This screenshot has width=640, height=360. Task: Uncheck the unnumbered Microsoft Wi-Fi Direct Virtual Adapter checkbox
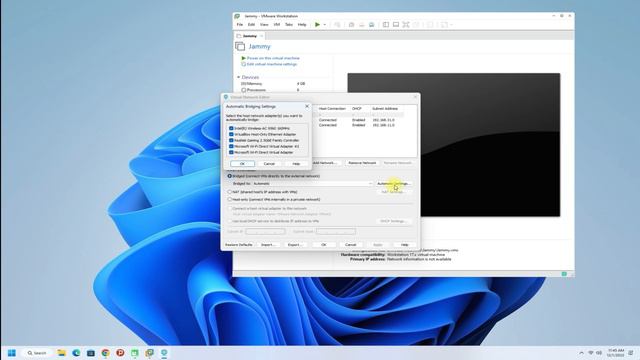(x=231, y=152)
